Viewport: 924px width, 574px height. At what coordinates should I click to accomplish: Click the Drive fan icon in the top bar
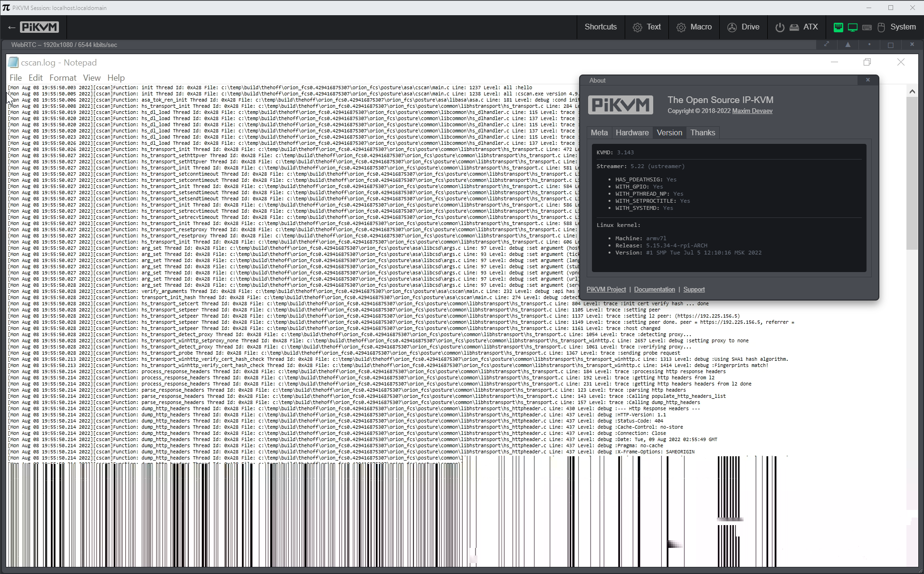pyautogui.click(x=732, y=27)
